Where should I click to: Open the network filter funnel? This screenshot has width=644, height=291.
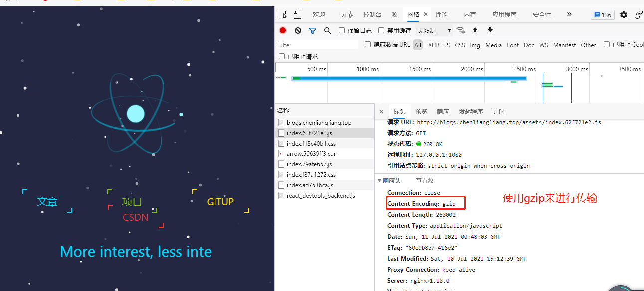tap(313, 30)
